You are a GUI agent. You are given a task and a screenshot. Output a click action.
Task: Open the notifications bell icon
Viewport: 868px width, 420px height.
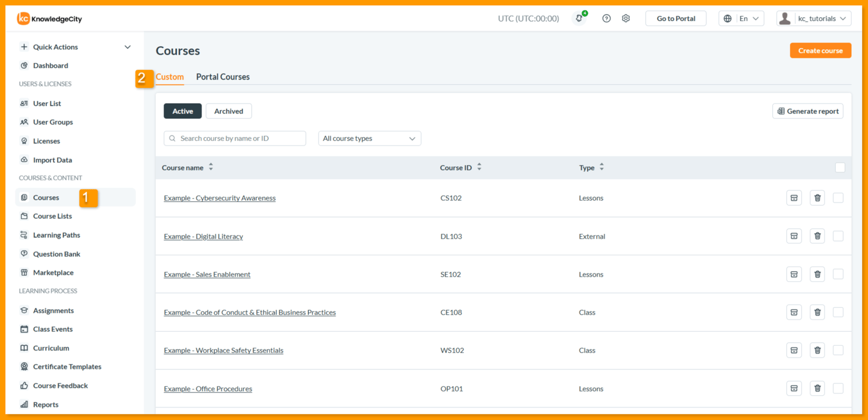(579, 18)
